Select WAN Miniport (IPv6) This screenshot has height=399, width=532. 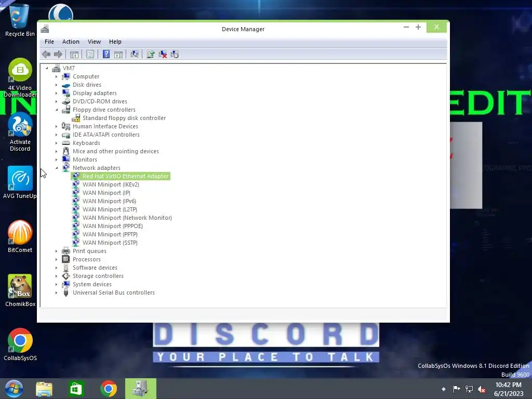click(x=109, y=201)
